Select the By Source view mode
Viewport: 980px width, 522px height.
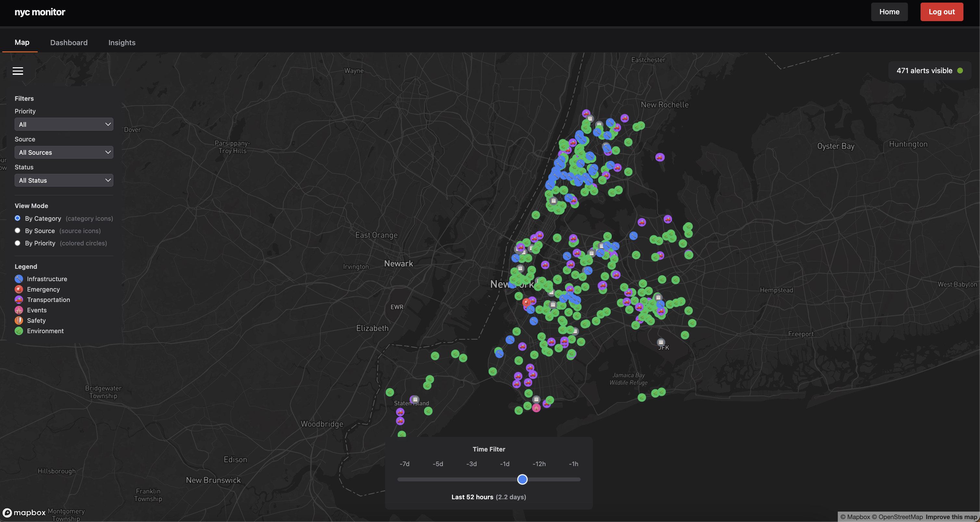(18, 231)
